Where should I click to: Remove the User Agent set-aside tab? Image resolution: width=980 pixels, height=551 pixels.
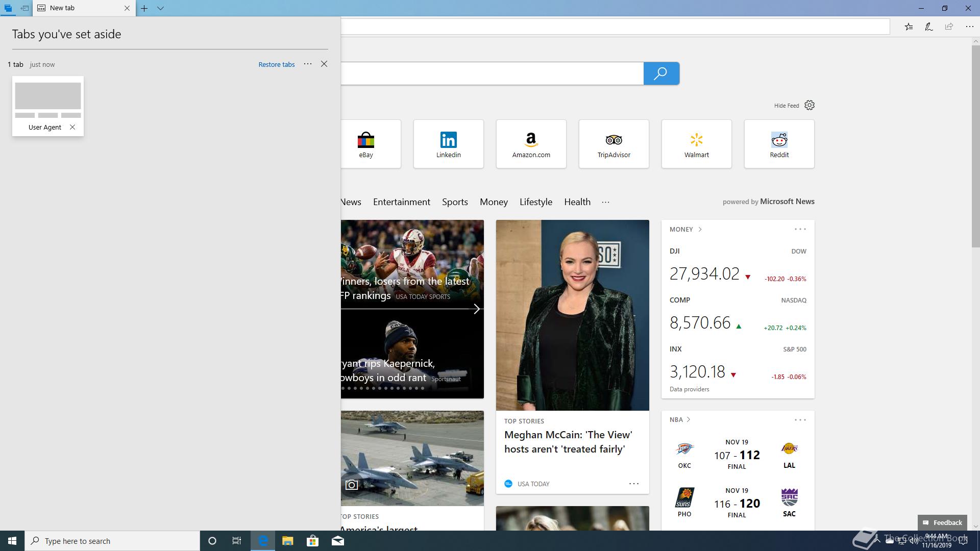(72, 127)
